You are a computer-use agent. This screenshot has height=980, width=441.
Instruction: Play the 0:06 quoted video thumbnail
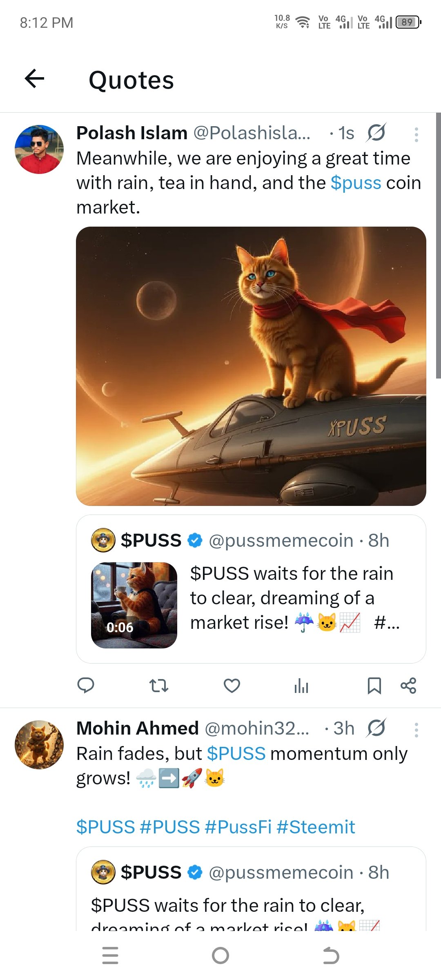click(134, 605)
